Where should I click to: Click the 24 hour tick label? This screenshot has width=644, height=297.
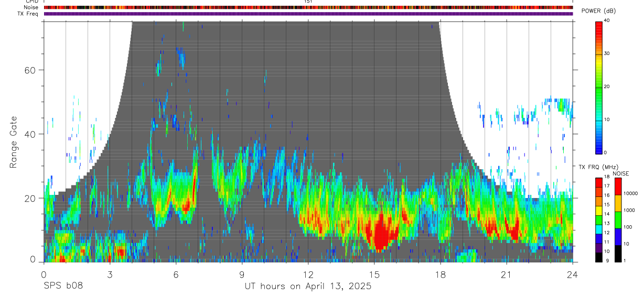pyautogui.click(x=572, y=274)
